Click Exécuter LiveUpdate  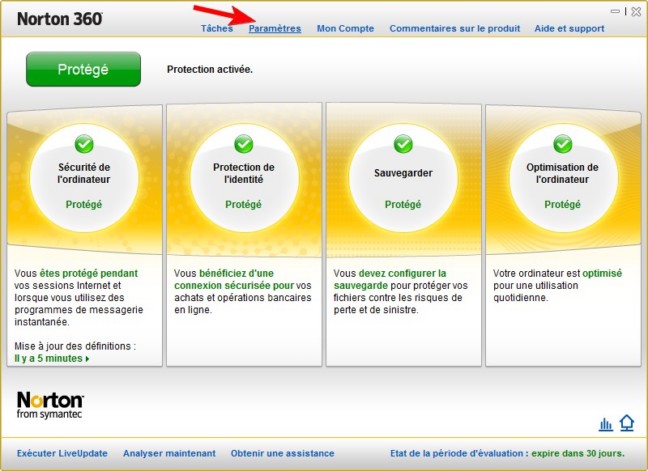click(62, 453)
